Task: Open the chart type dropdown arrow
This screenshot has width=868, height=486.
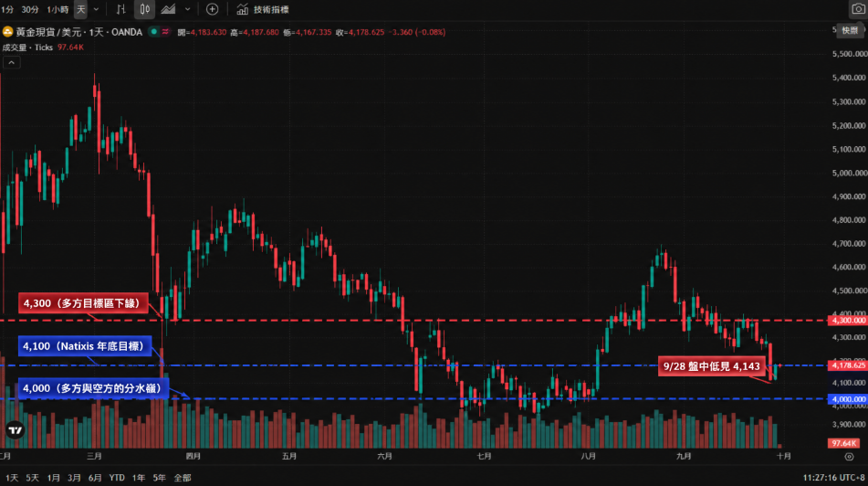Action: tap(188, 9)
